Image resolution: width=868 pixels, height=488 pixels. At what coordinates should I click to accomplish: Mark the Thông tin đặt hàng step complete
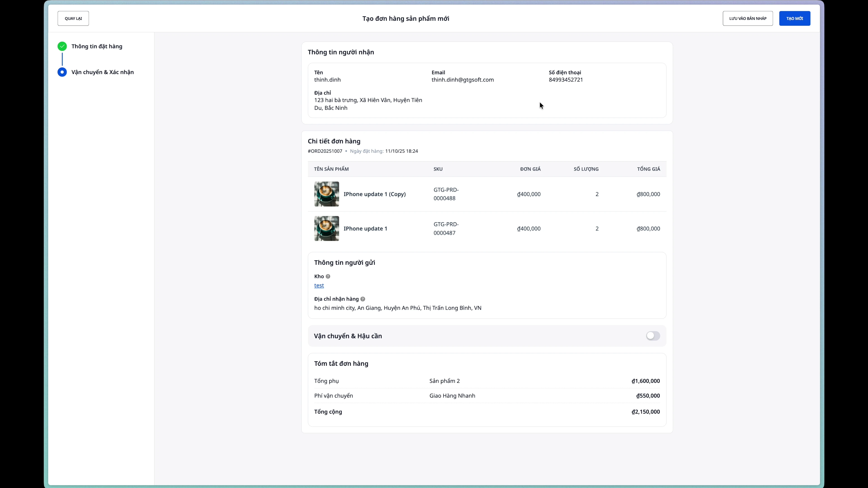[62, 46]
